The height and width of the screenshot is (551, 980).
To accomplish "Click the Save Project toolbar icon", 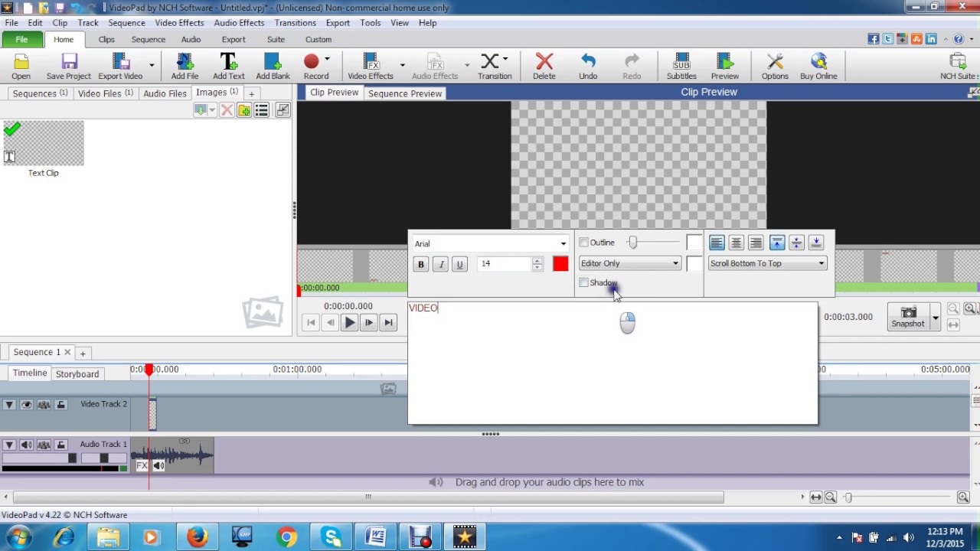I will point(68,66).
